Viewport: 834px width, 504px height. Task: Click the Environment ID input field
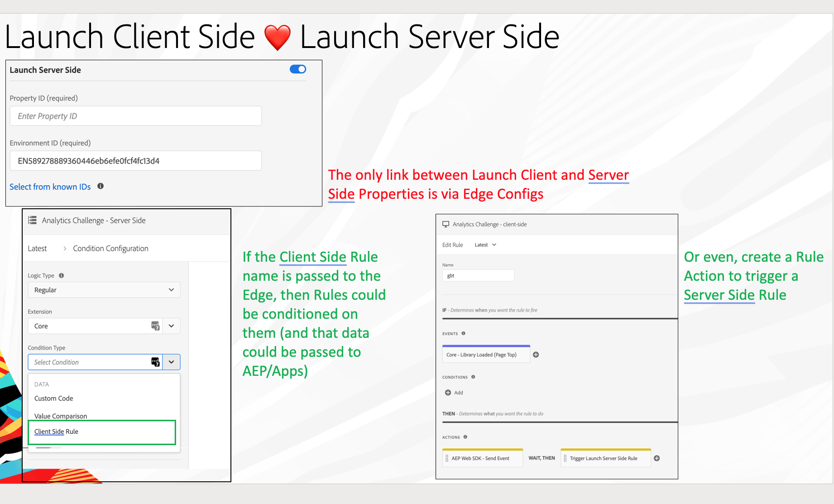pos(136,161)
